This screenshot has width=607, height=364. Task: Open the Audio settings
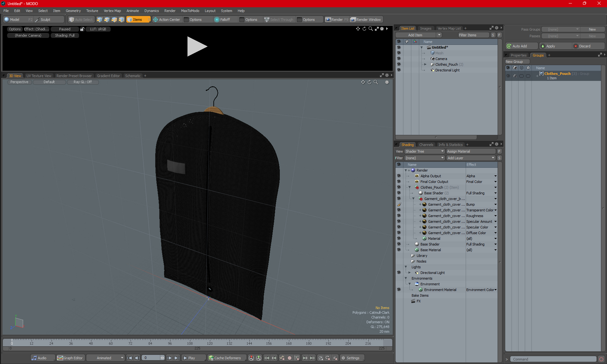coord(42,358)
